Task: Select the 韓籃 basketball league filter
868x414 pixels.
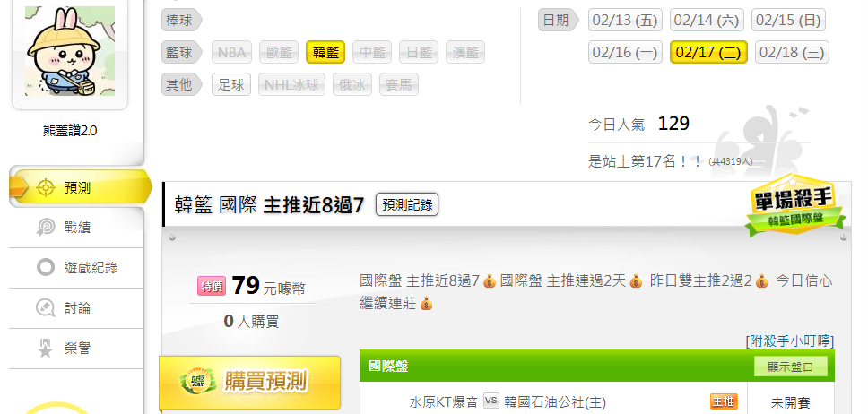Action: click(325, 53)
